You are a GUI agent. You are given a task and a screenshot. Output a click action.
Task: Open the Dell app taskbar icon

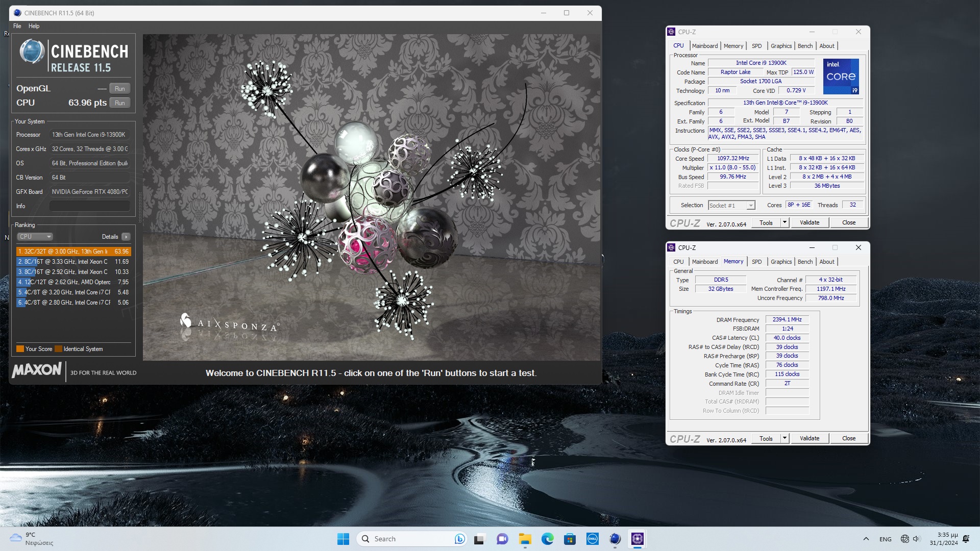pyautogui.click(x=593, y=539)
